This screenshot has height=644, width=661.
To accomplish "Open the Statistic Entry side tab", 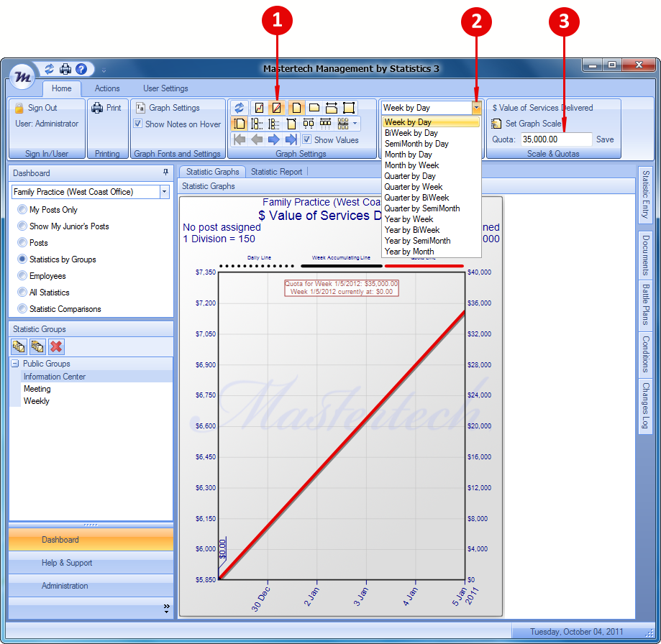I will coord(645,195).
